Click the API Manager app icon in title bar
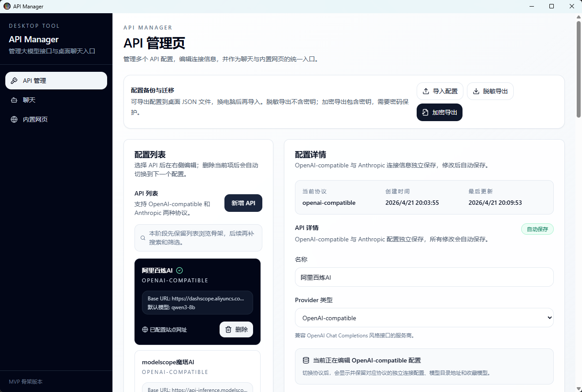Screen dimensions: 582x392 pos(7,6)
